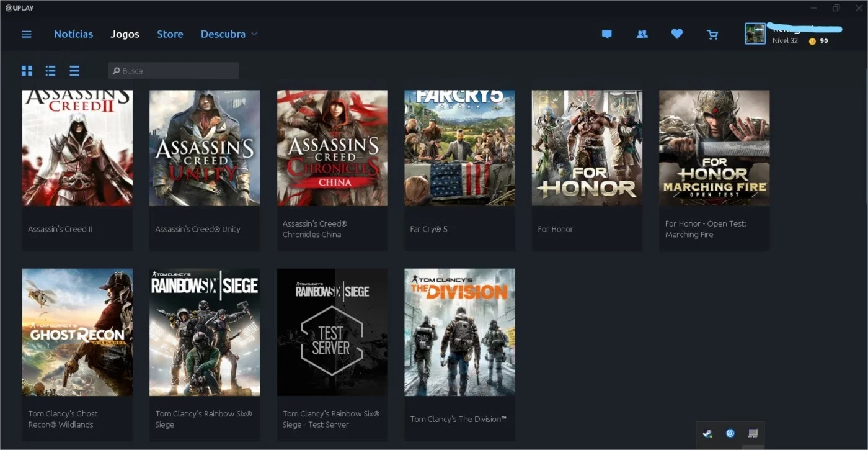The height and width of the screenshot is (450, 868).
Task: Open Ghost Recon Wildlands cover
Action: click(77, 332)
